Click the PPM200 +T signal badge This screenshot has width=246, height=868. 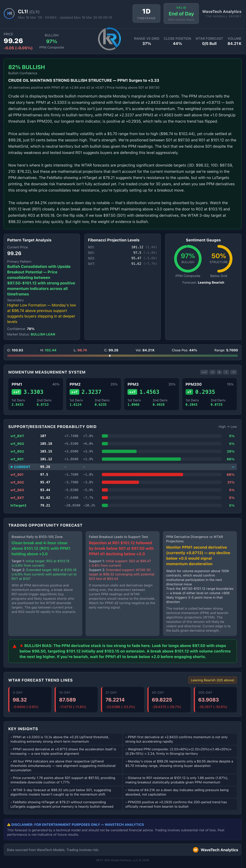pyautogui.click(x=189, y=392)
